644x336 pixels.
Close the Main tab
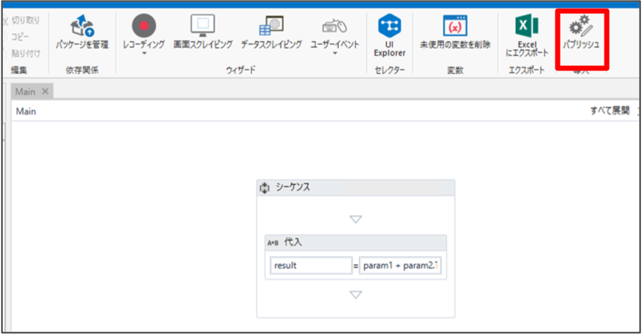coord(45,91)
